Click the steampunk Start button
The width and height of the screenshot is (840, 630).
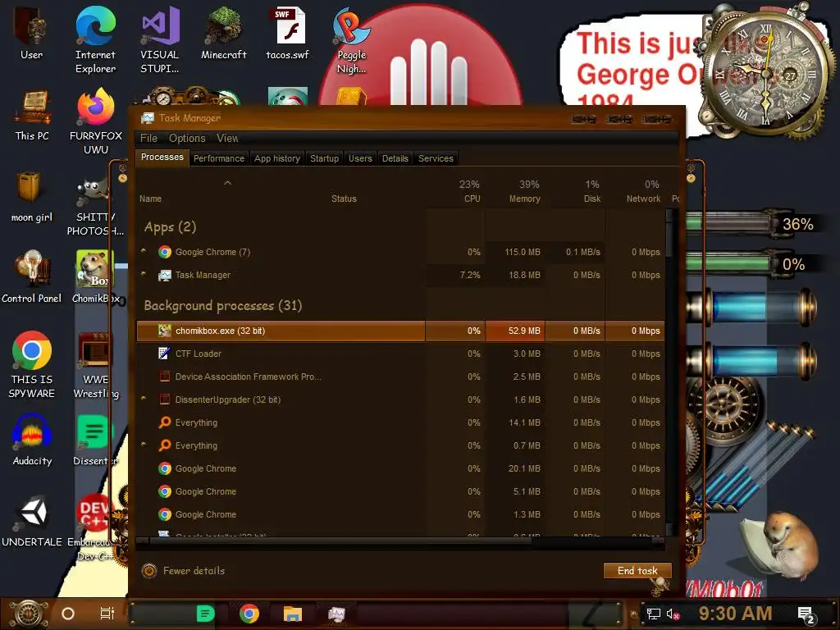[29, 614]
